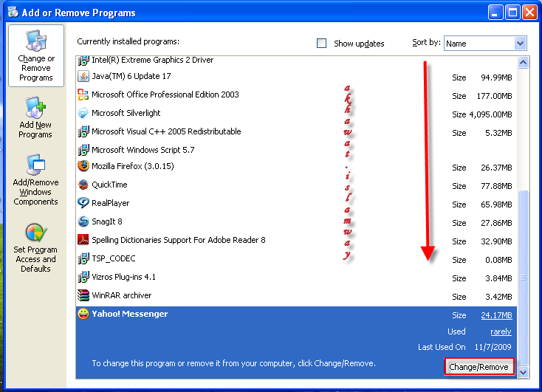542x392 pixels.
Task: Select Microsoft Visual C++ 2005 Redistributable
Action: (x=296, y=131)
